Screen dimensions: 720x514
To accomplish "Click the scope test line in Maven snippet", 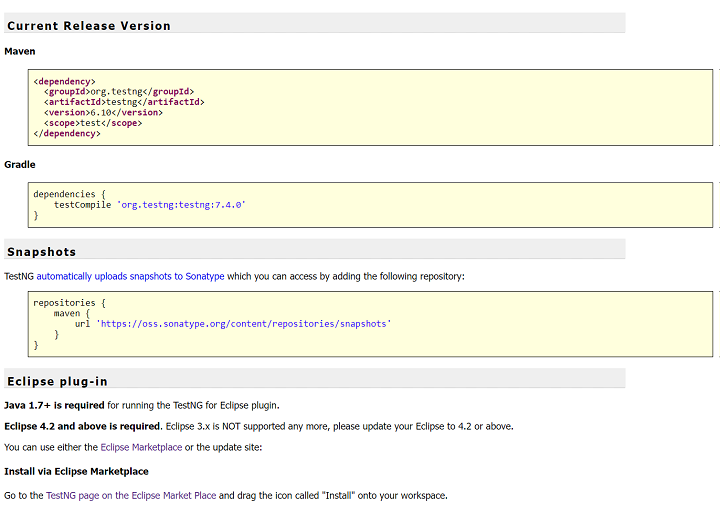I will click(92, 123).
